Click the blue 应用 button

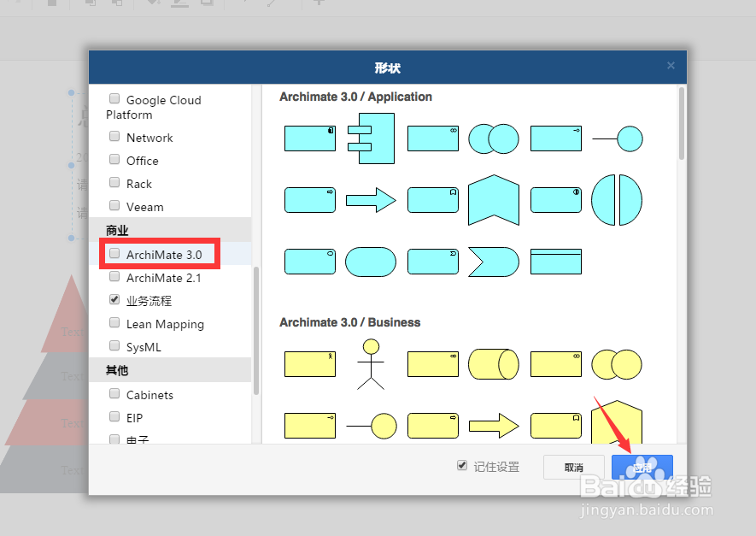click(642, 467)
